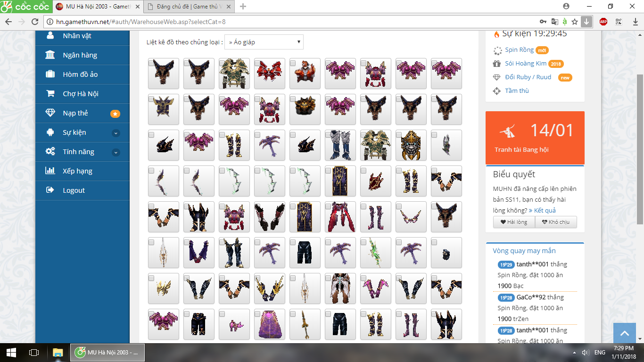This screenshot has height=362, width=644.
Task: Click the ENG language indicator
Action: (x=600, y=353)
